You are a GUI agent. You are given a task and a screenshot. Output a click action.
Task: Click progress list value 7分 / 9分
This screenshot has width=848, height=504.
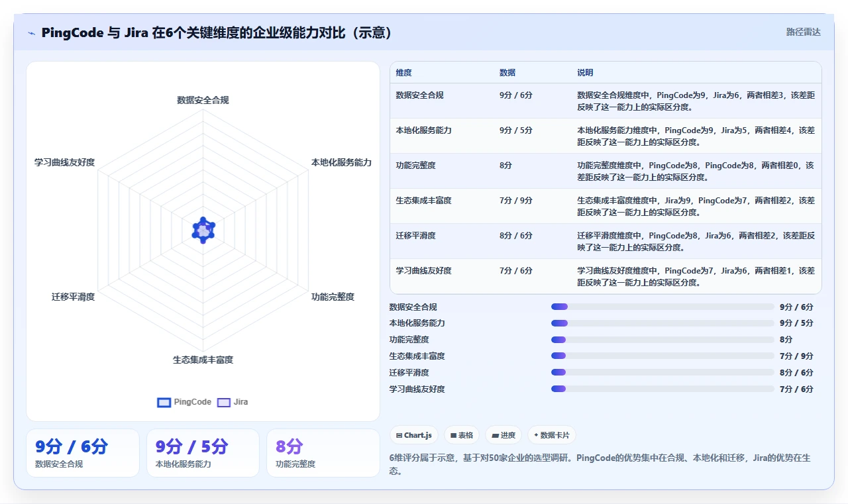tap(796, 356)
